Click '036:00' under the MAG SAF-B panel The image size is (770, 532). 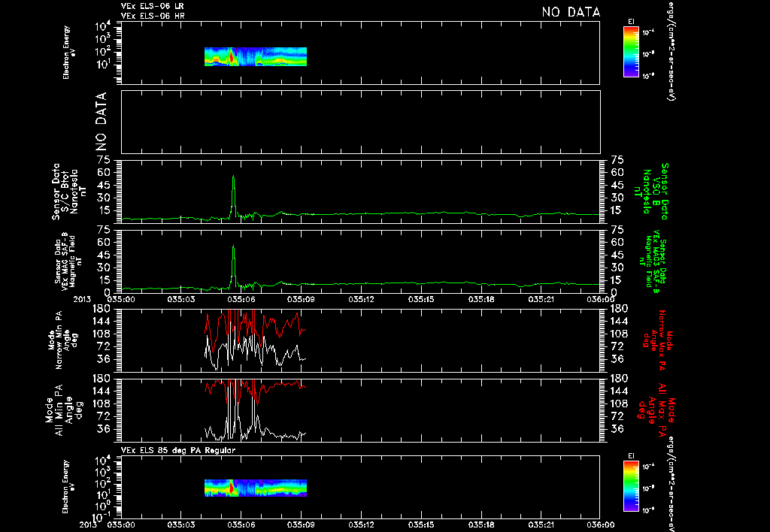(599, 299)
